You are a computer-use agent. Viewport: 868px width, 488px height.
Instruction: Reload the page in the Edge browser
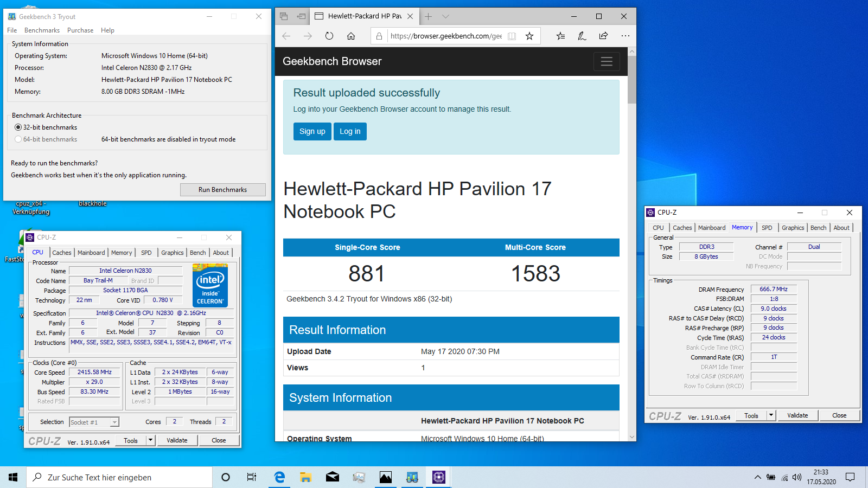coord(329,36)
